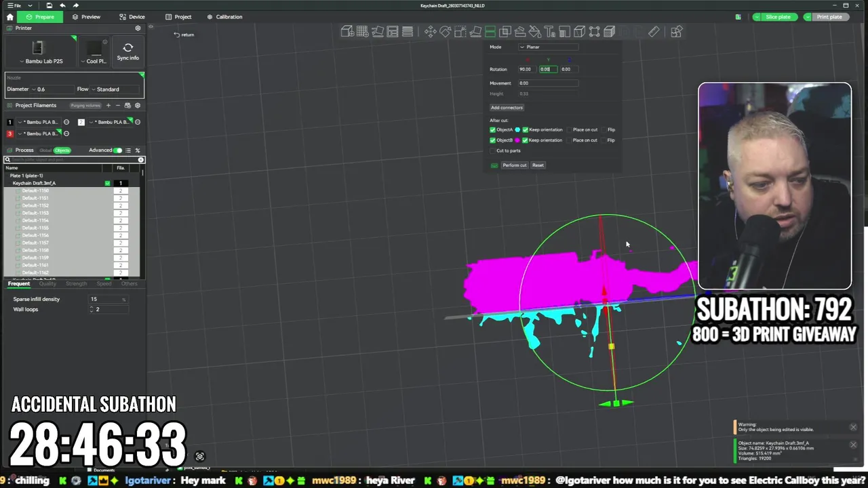
Task: Toggle Keep orientation for ObjectA
Action: click(x=525, y=129)
